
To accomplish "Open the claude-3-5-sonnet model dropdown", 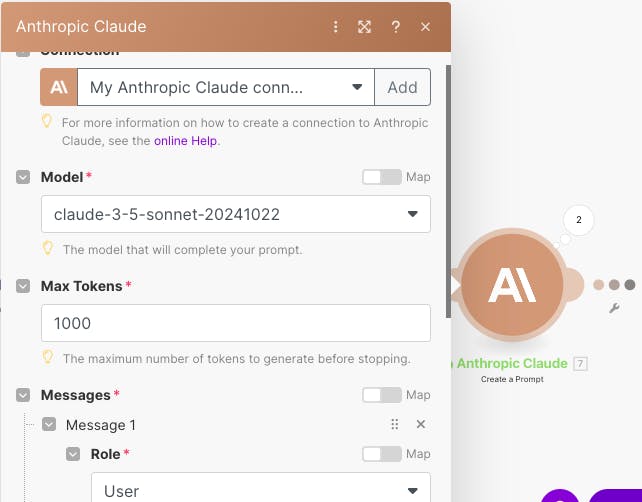I will point(236,214).
